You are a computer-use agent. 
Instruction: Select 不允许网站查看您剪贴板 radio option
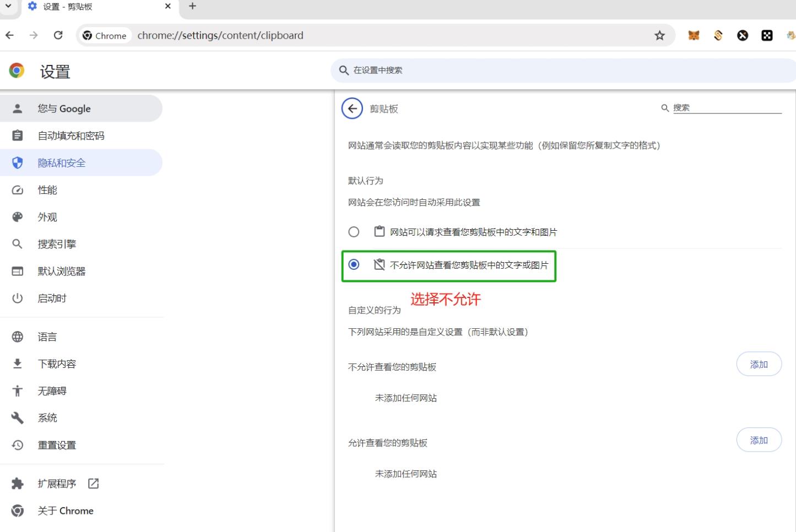(x=354, y=265)
